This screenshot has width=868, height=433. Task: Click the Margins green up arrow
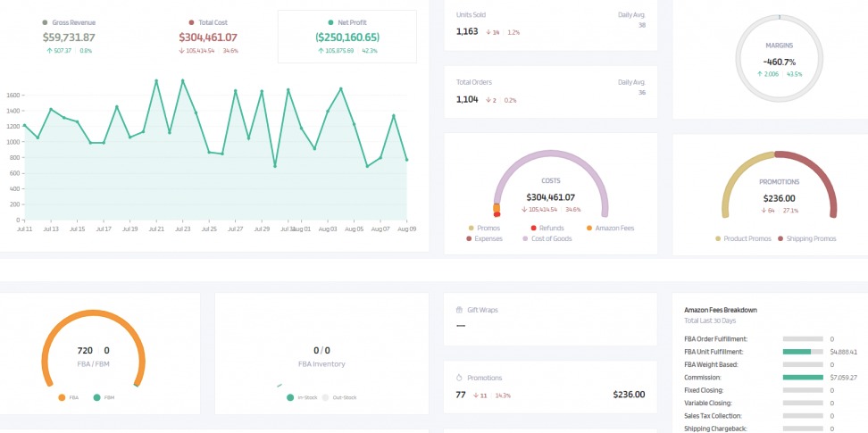760,74
